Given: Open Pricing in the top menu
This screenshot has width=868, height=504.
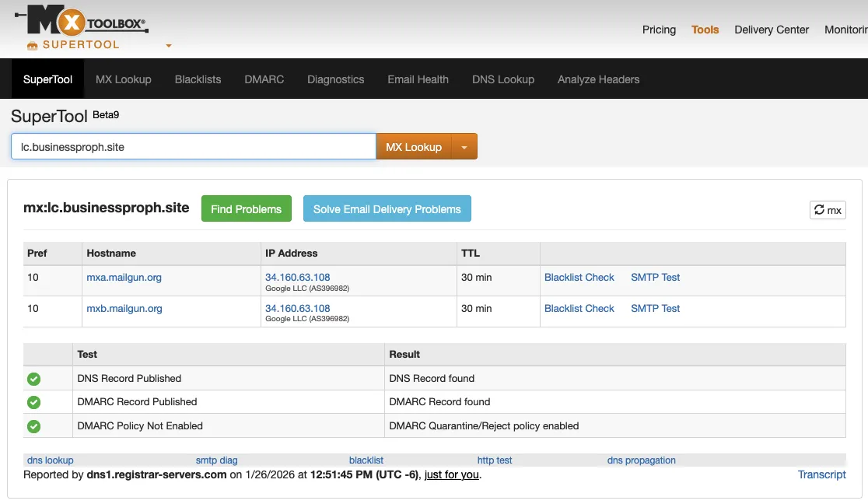Looking at the screenshot, I should [x=659, y=30].
